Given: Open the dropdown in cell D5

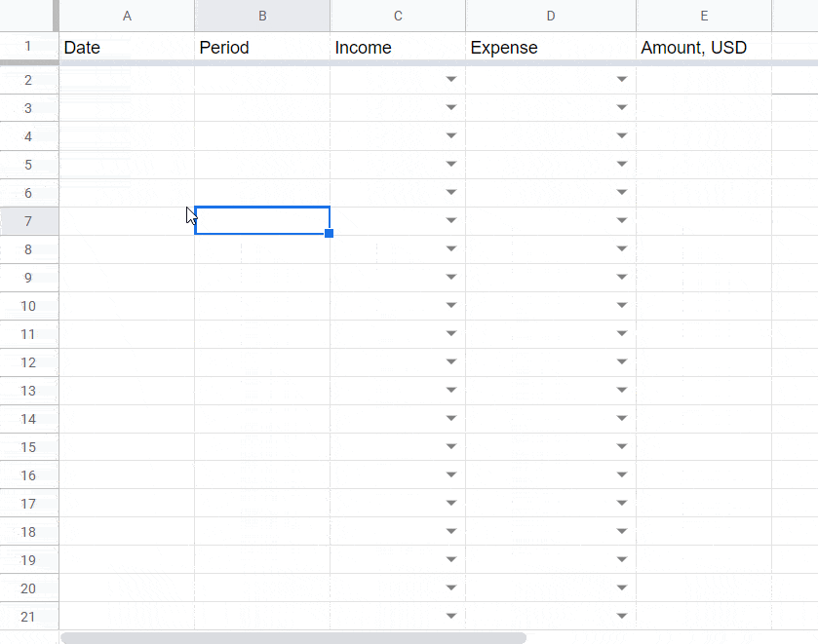Looking at the screenshot, I should point(621,164).
